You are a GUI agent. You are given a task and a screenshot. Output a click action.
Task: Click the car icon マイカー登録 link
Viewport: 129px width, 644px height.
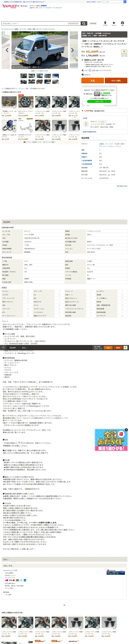(x=40, y=142)
